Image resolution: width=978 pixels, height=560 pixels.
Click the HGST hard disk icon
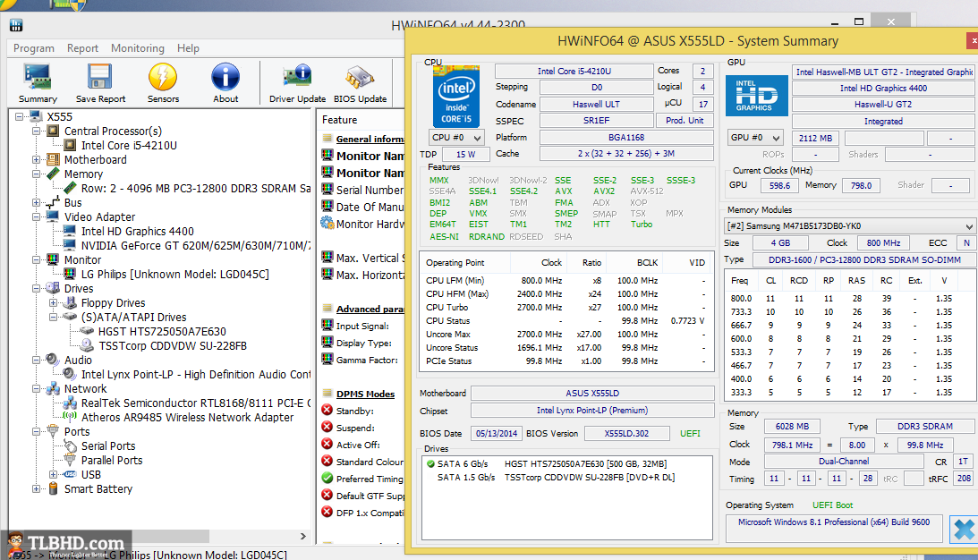[88, 331]
